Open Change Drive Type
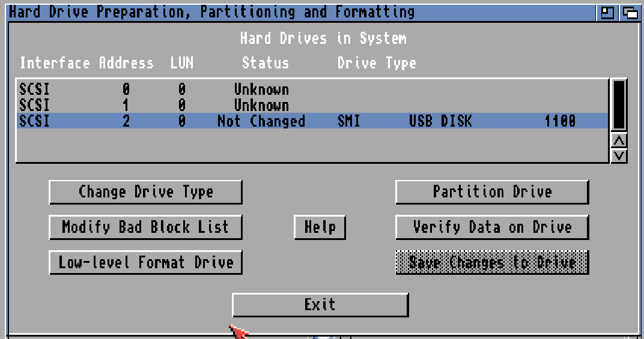This screenshot has width=644, height=339. [145, 192]
